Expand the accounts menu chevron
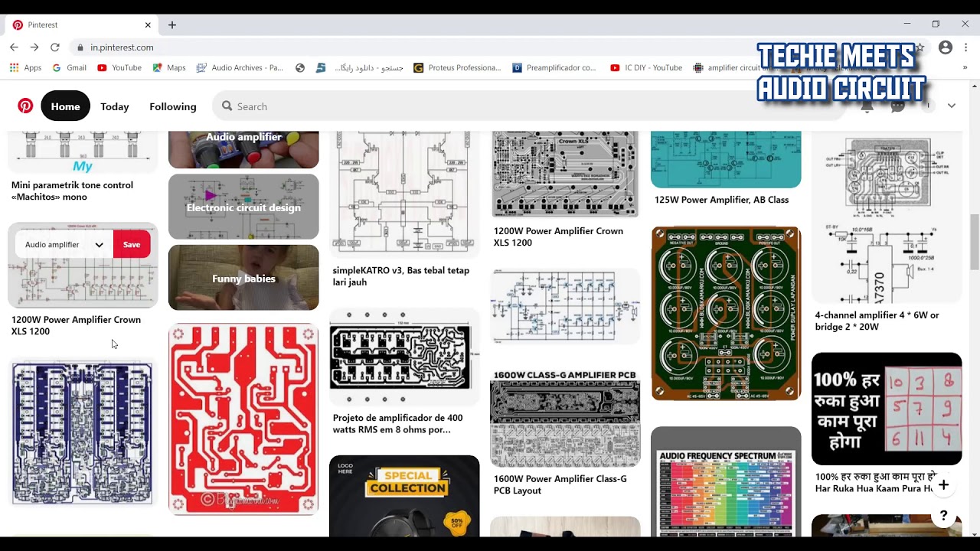The width and height of the screenshot is (980, 551). [952, 106]
